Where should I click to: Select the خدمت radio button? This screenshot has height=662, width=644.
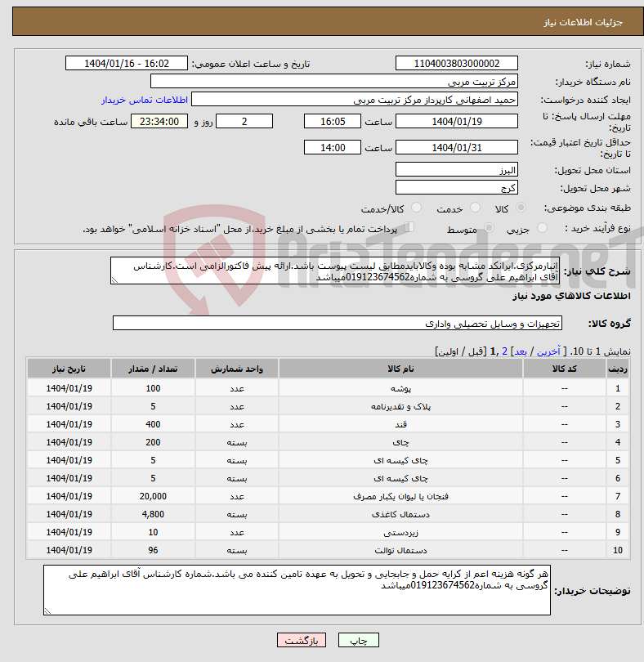coord(475,208)
